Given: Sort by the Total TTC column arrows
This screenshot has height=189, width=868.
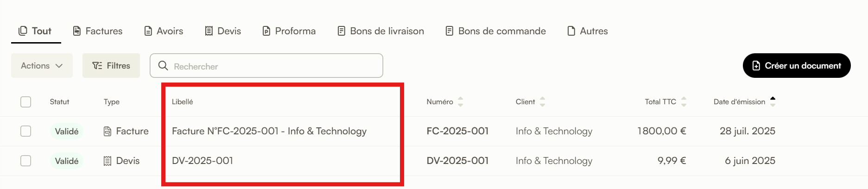Looking at the screenshot, I should click(684, 102).
